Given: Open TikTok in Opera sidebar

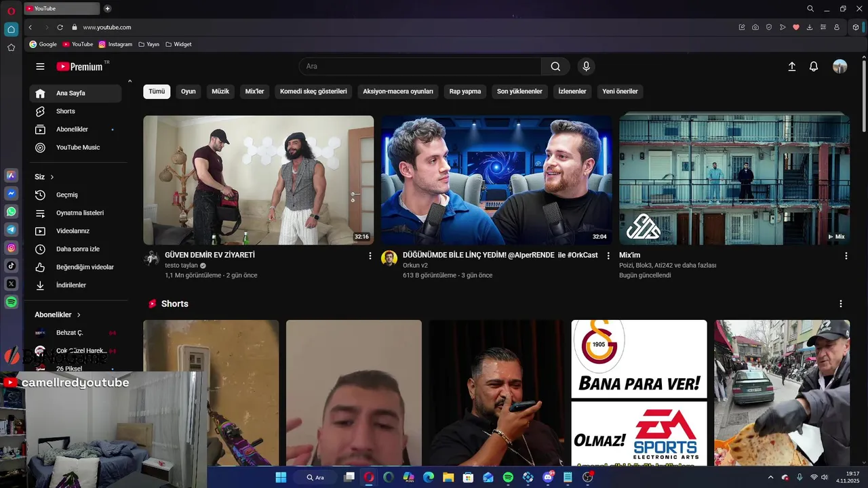Looking at the screenshot, I should [11, 266].
